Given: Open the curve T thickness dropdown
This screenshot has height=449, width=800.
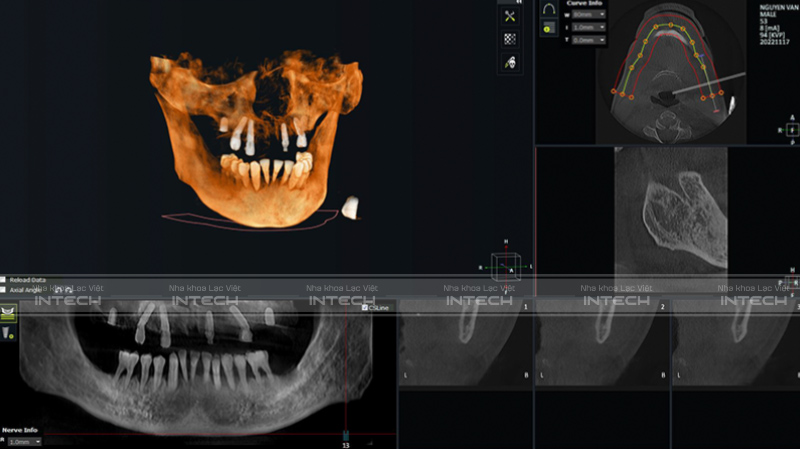Looking at the screenshot, I should (x=588, y=40).
